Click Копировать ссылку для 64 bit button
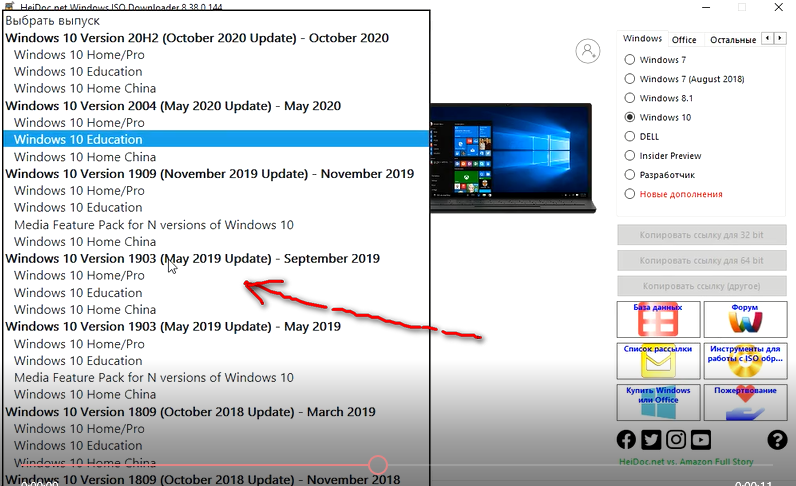Viewport: 796px width, 486px height. tap(702, 261)
